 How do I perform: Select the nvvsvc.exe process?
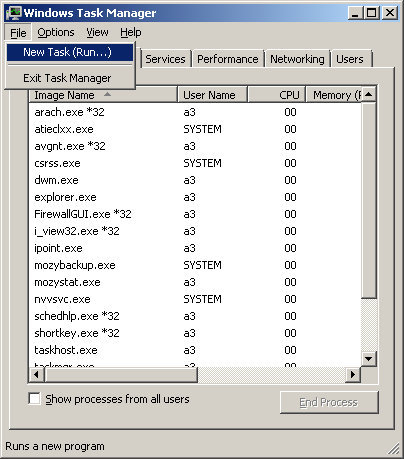195,299
